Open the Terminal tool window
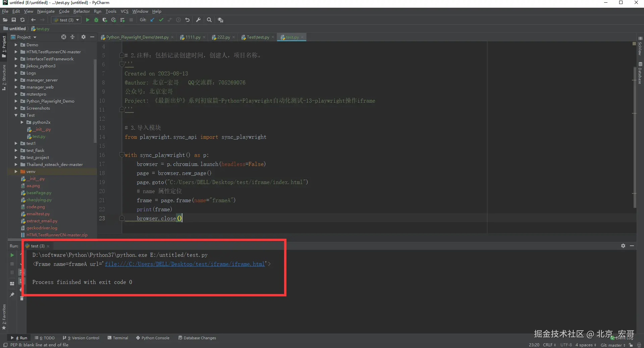 click(118, 338)
